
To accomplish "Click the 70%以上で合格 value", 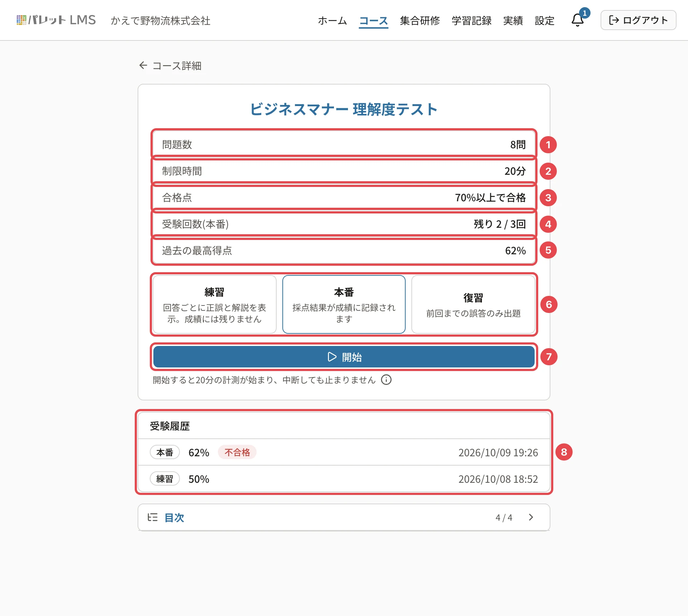I will point(490,197).
